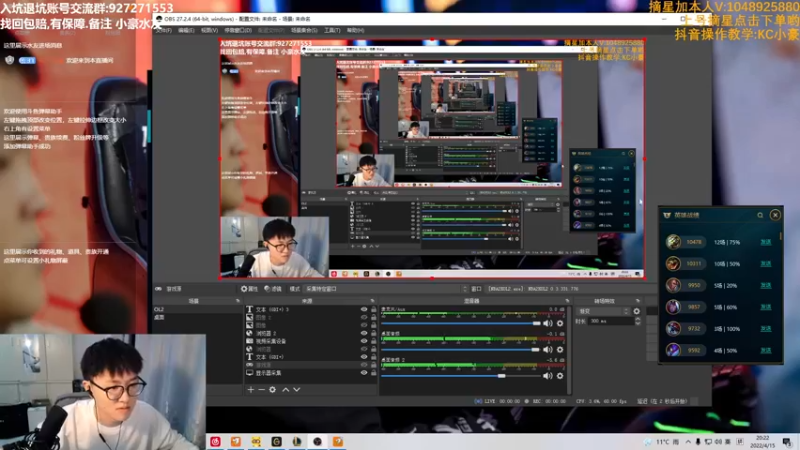Click the transition duration stepper arrows
The width and height of the screenshot is (800, 450).
pos(638,321)
